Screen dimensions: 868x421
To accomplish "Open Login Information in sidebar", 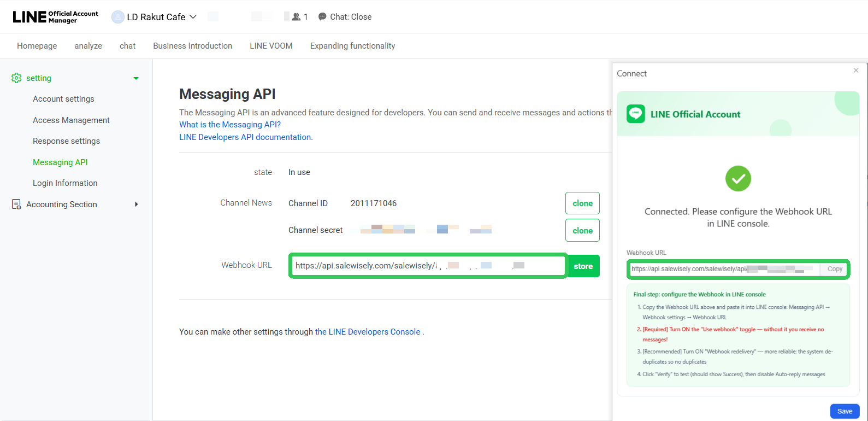I will (x=65, y=183).
